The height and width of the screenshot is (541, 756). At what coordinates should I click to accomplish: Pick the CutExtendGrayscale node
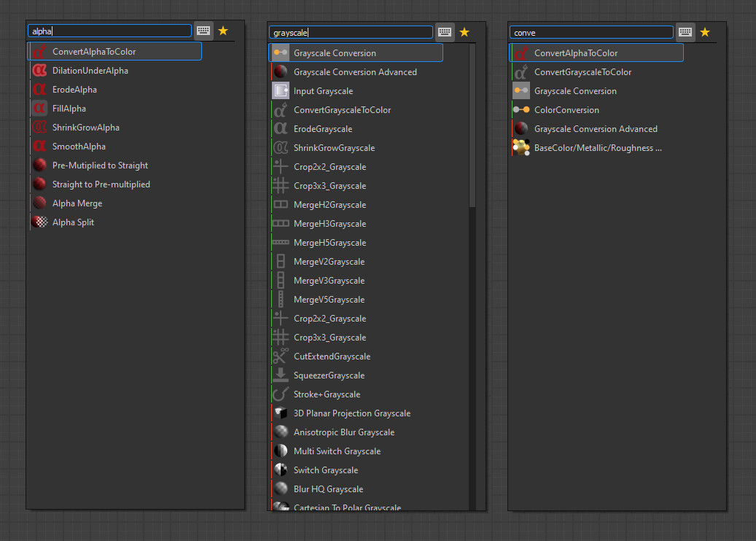click(332, 356)
